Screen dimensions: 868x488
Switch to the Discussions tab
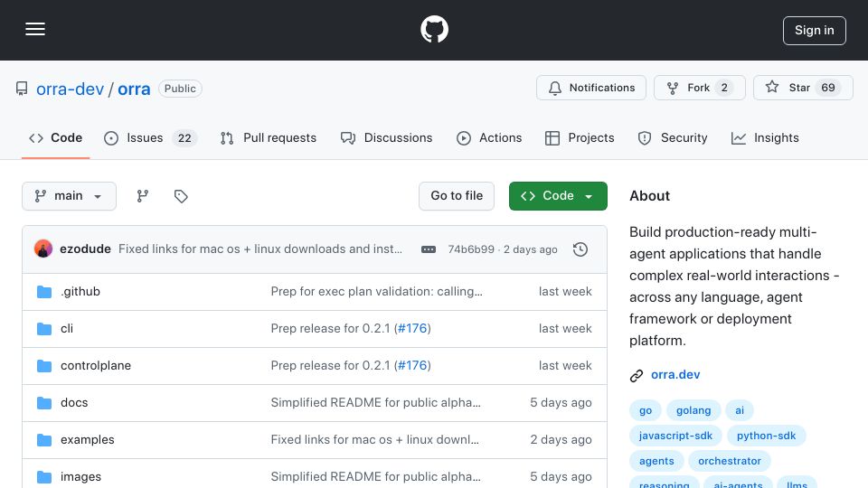(x=386, y=137)
